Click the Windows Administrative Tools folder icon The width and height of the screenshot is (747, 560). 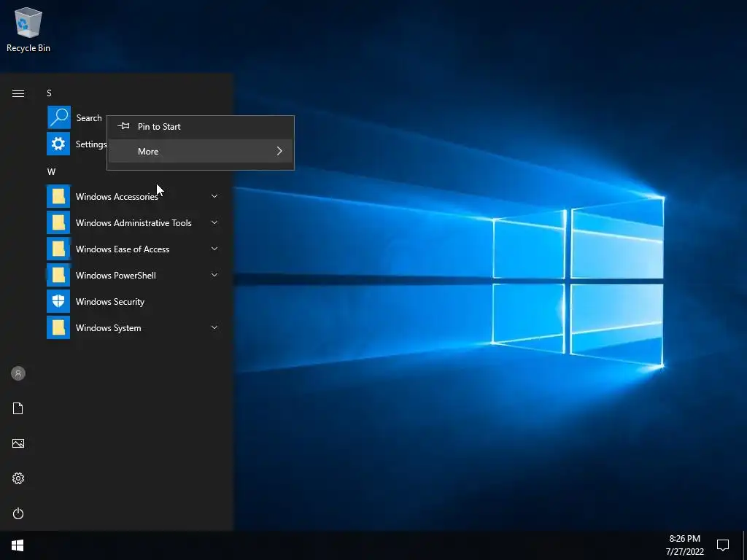[58, 222]
